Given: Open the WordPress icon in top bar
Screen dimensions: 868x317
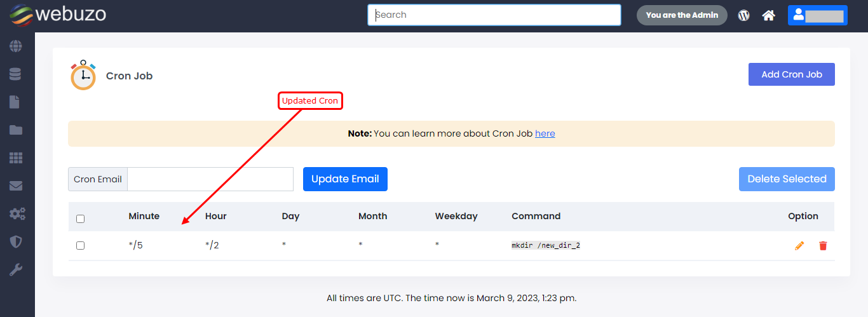Looking at the screenshot, I should click(x=743, y=15).
